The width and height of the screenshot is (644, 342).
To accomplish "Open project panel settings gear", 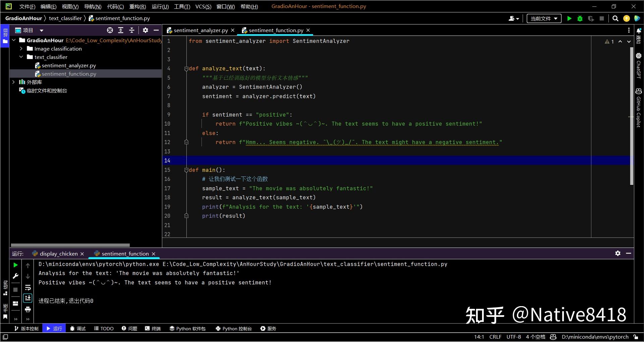I will pos(145,30).
